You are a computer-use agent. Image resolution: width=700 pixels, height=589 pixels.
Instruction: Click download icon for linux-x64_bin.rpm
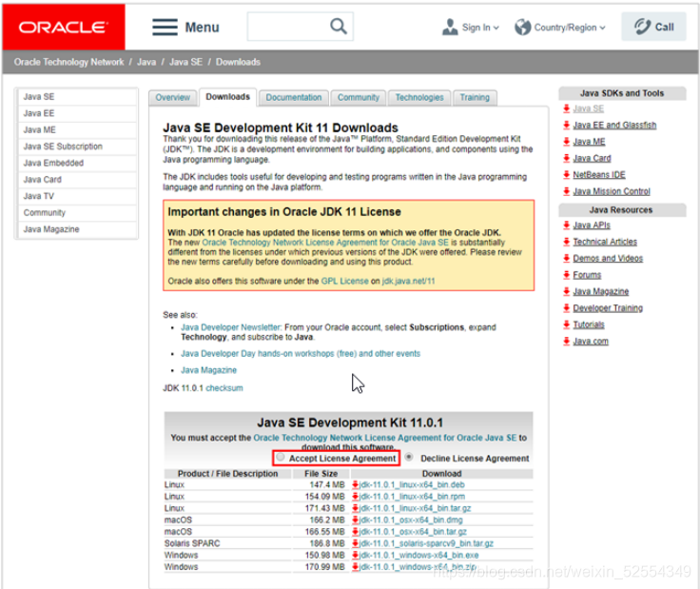pyautogui.click(x=356, y=496)
